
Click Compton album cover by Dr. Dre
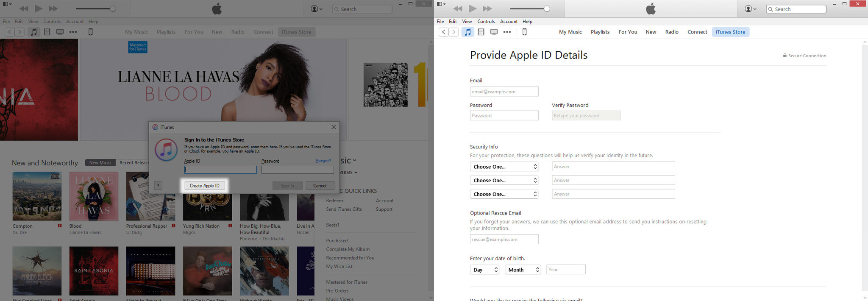click(x=37, y=196)
